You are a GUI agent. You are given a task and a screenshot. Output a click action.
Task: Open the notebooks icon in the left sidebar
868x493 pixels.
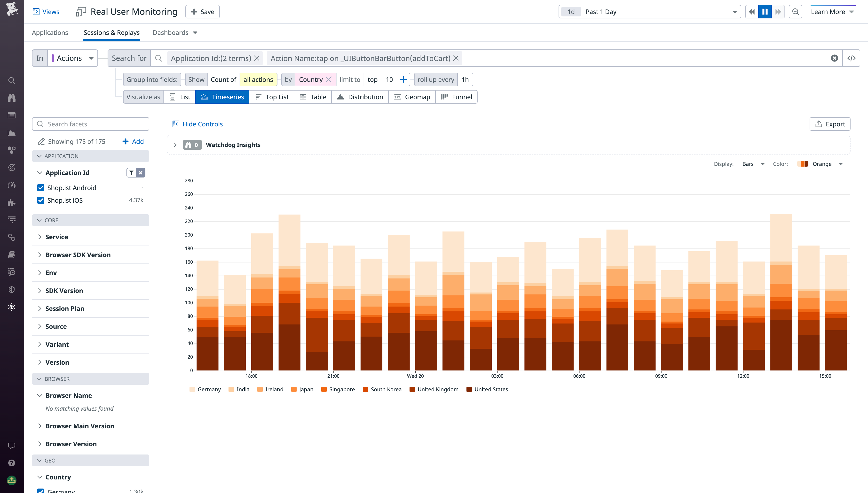click(12, 255)
